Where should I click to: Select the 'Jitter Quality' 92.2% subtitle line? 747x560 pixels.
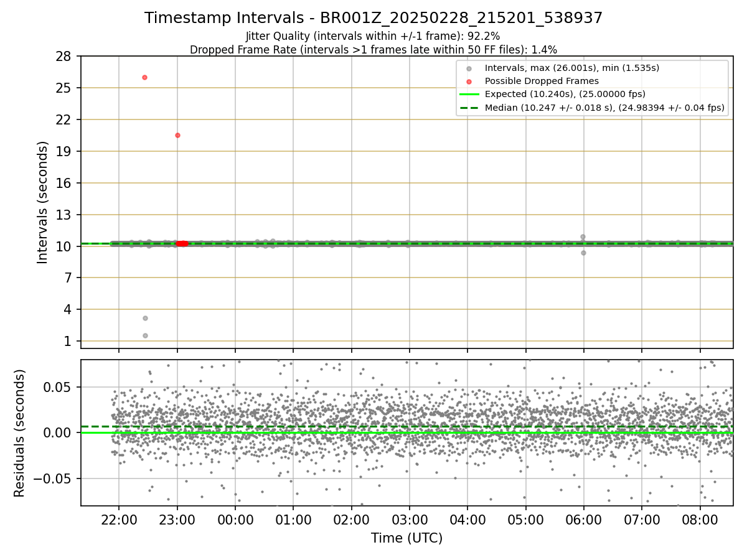click(x=373, y=36)
